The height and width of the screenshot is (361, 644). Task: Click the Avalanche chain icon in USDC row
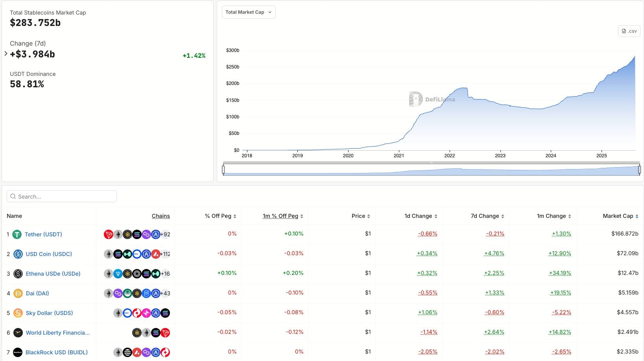coord(156,254)
